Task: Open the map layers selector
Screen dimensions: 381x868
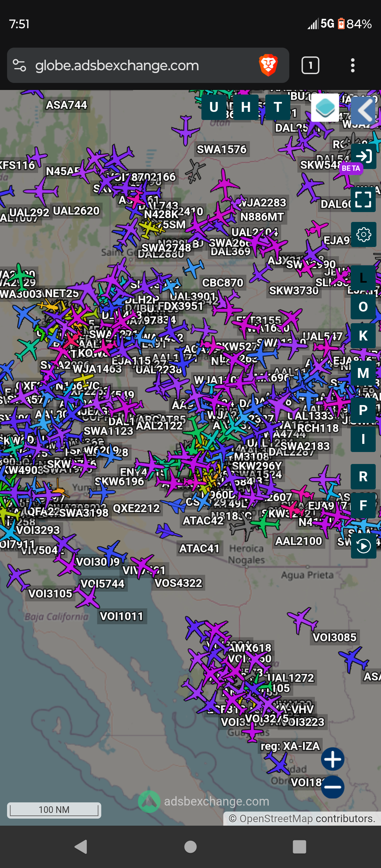Action: [x=325, y=108]
